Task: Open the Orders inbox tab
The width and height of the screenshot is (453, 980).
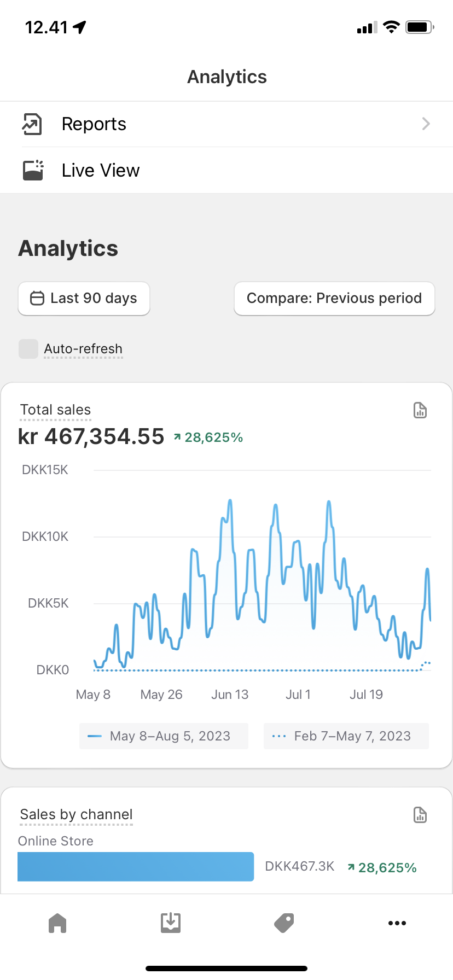Action: [171, 923]
